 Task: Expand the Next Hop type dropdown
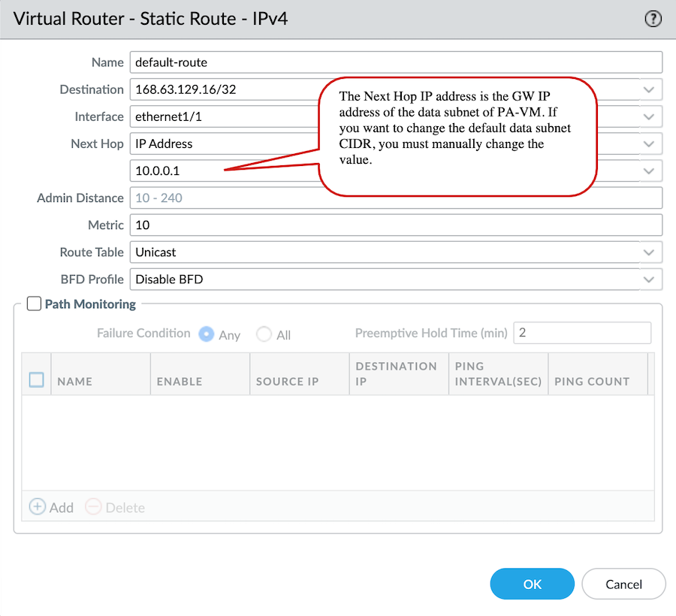648,144
